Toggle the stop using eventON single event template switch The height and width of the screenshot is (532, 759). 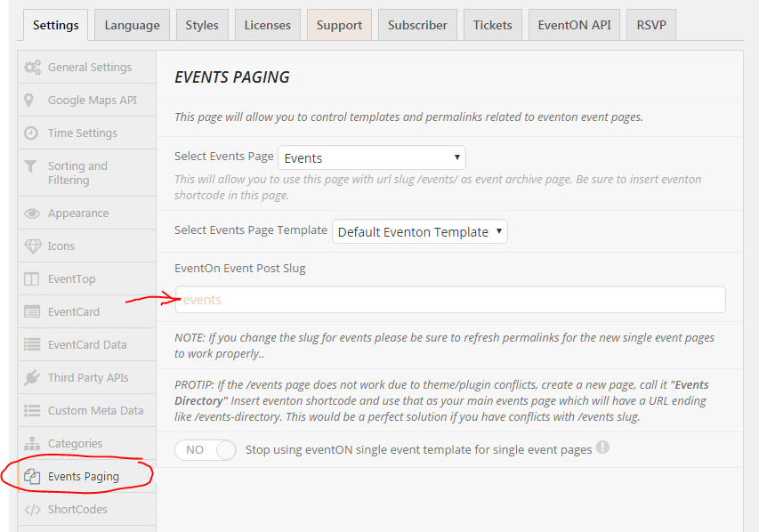(x=206, y=450)
